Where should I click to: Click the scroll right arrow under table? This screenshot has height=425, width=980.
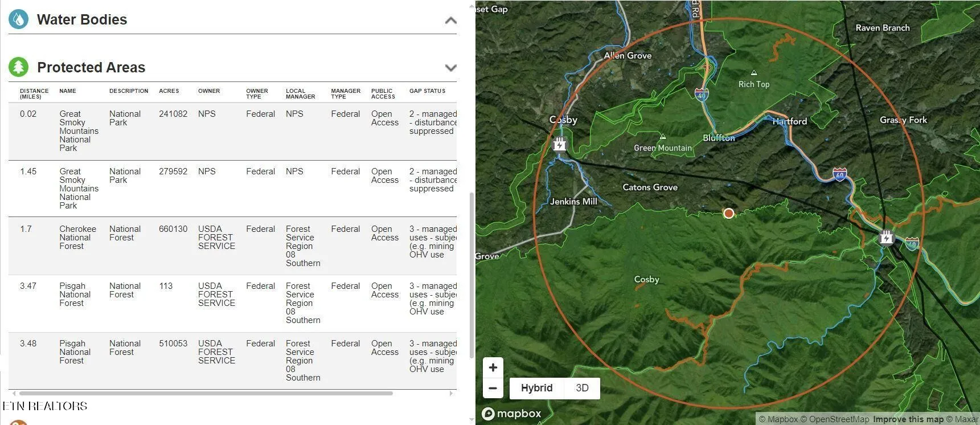(451, 393)
